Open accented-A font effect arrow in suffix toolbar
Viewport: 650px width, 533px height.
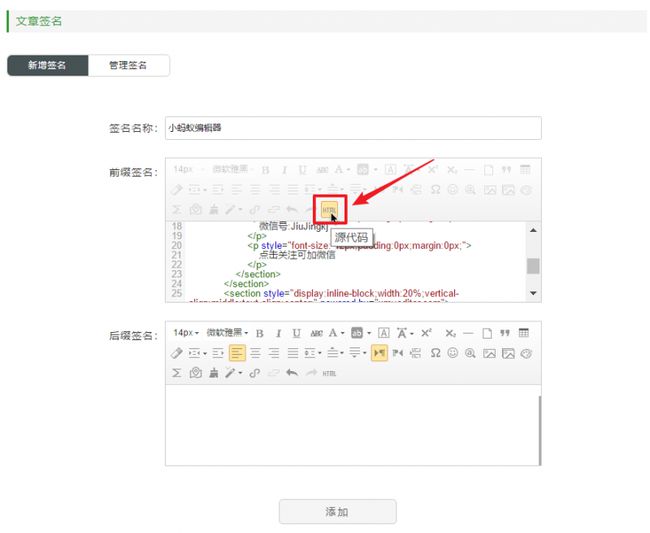412,333
